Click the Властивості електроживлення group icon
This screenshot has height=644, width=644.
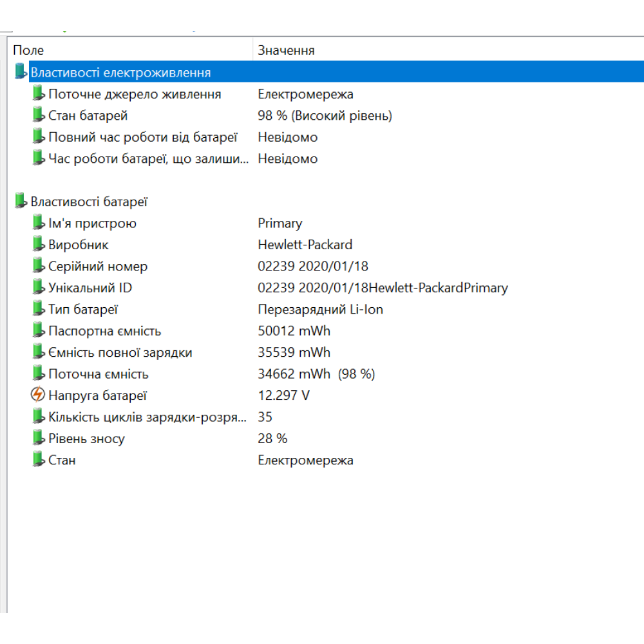(x=21, y=72)
